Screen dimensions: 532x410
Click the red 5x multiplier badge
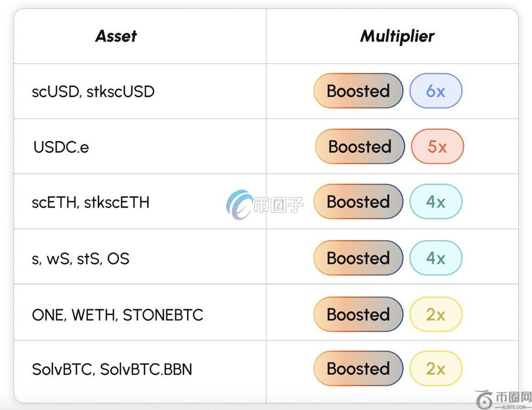pos(437,146)
